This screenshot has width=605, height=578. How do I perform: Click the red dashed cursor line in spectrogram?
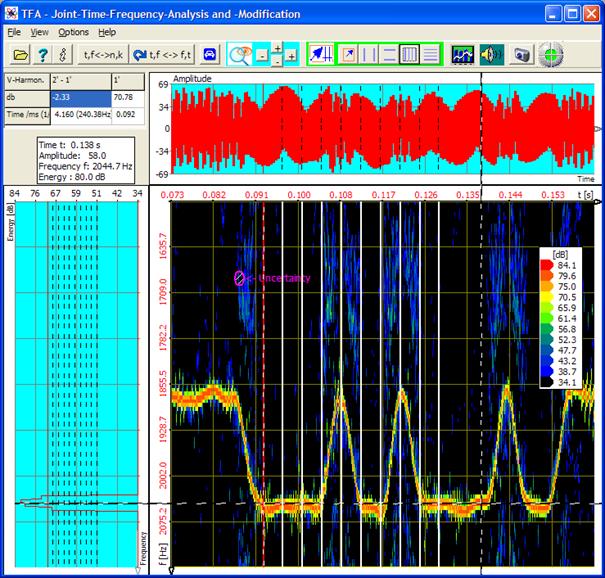tap(264, 384)
